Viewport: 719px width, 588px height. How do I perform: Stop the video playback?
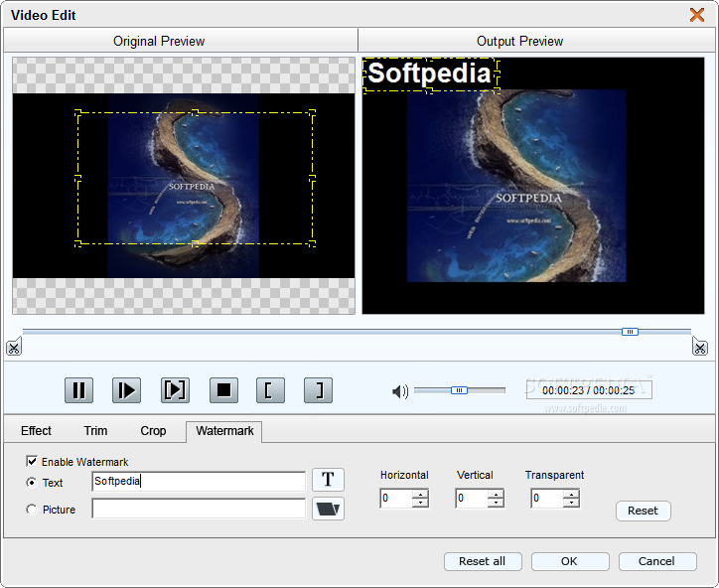[223, 390]
